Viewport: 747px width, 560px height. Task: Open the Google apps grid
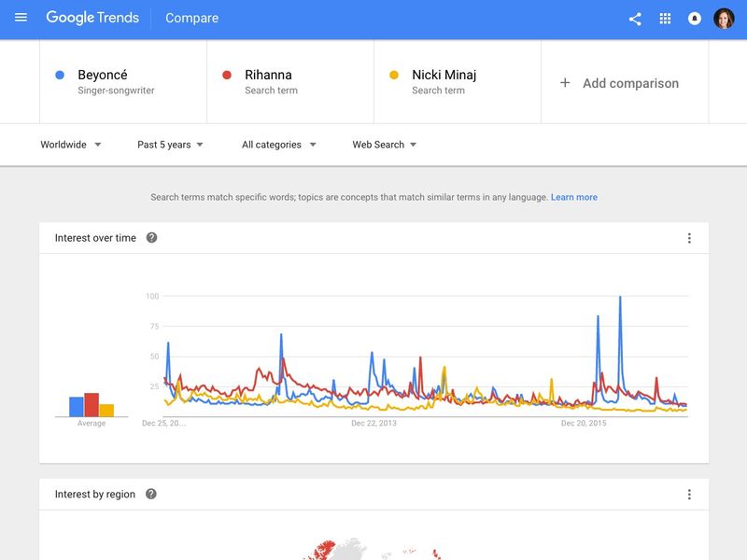(665, 19)
